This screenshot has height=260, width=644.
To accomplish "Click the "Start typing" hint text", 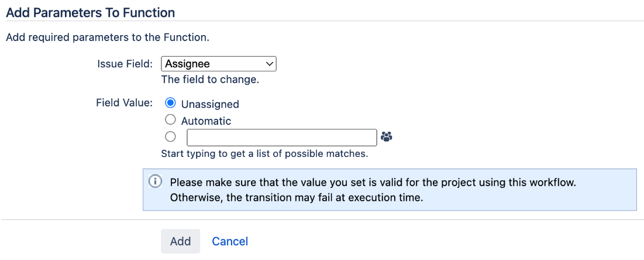I will tap(264, 154).
